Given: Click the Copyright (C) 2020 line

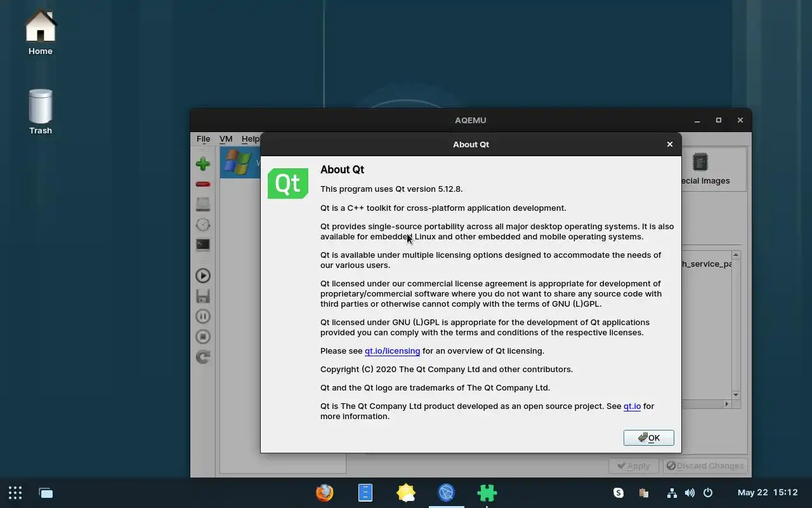Looking at the screenshot, I should [x=447, y=369].
